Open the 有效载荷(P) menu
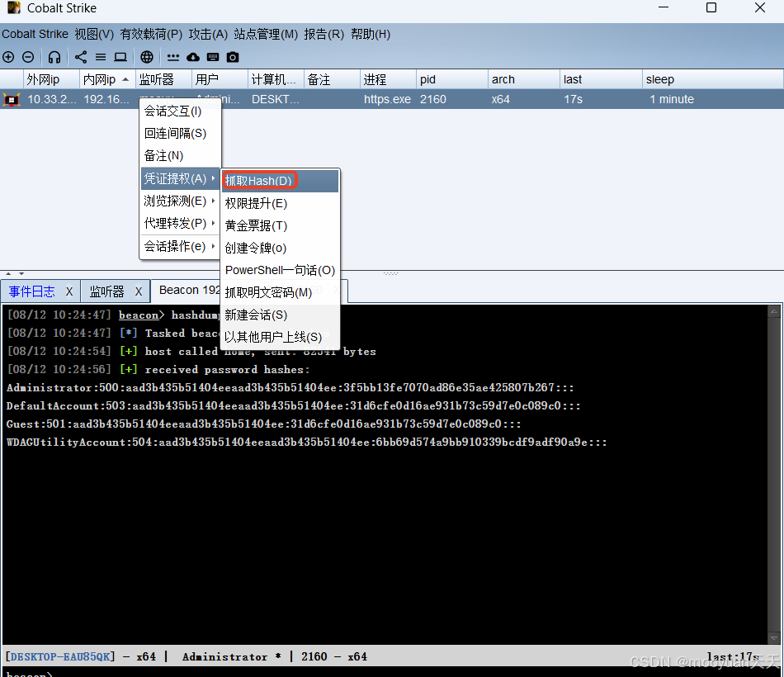 (151, 34)
